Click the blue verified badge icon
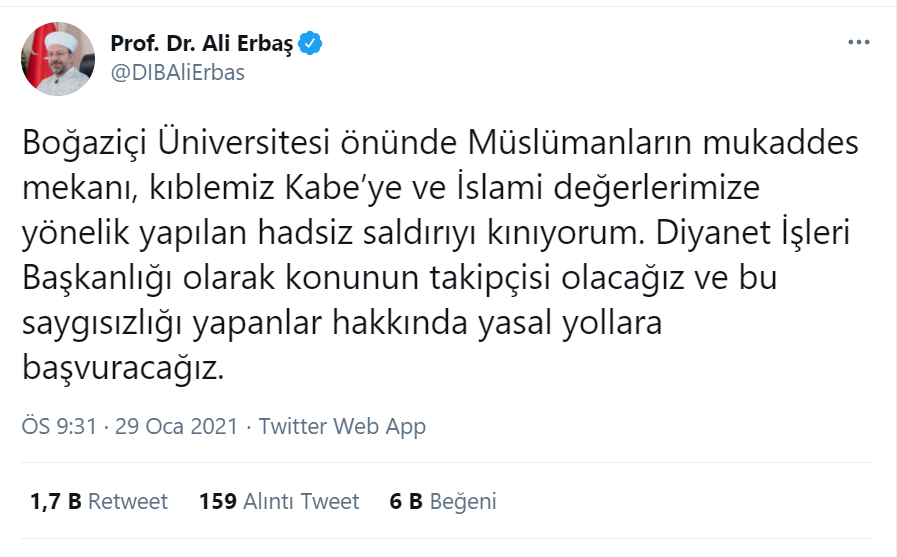 coord(311,44)
